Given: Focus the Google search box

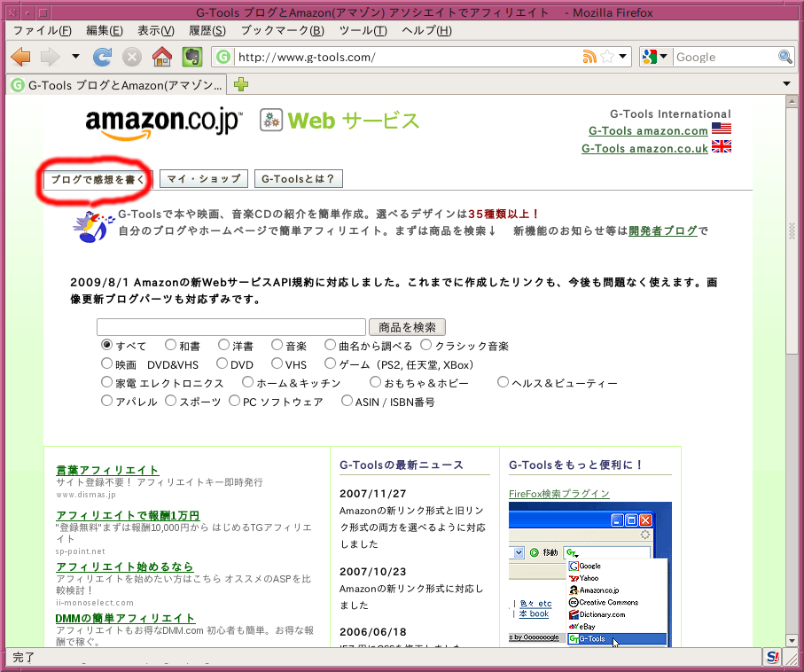Looking at the screenshot, I should click(725, 57).
